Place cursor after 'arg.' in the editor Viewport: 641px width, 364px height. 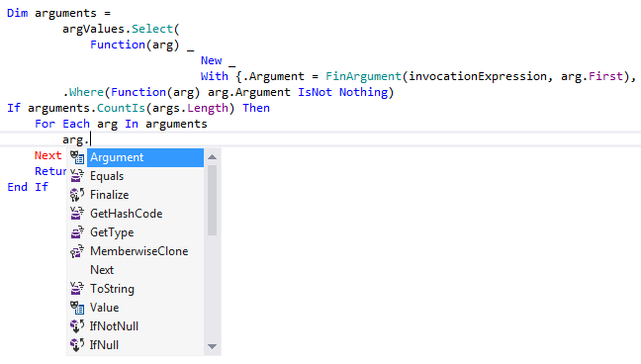tap(90, 139)
